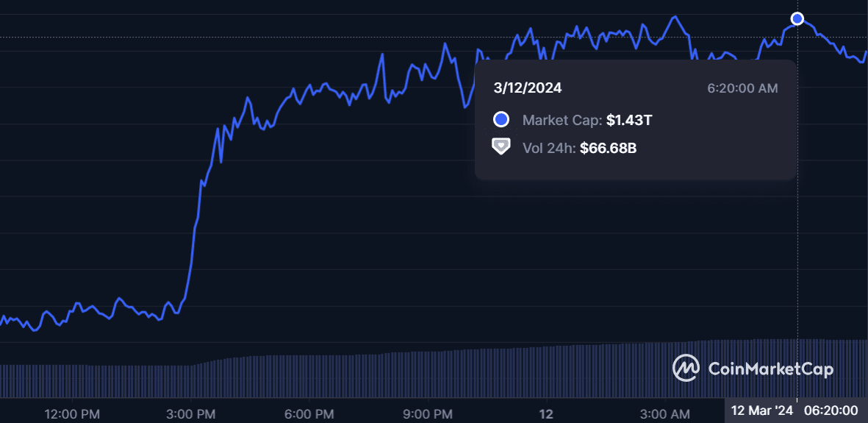This screenshot has height=423, width=868.
Task: Click the CoinMarketCap watermark text
Action: 770,368
